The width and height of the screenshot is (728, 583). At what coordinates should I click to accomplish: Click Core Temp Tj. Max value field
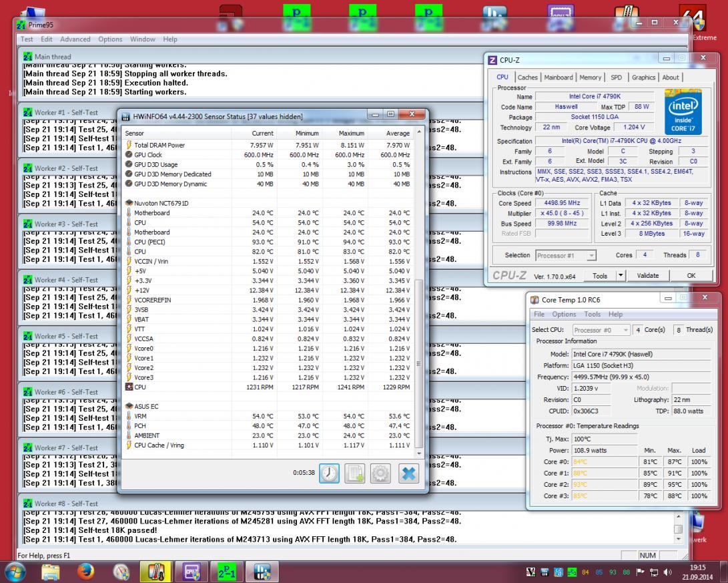click(x=605, y=439)
